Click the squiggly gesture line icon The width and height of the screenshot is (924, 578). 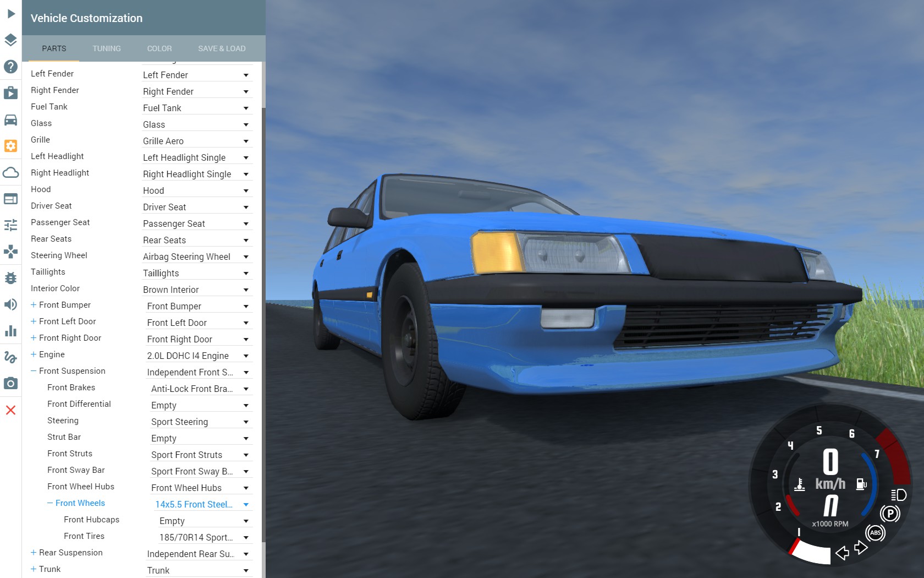[10, 357]
